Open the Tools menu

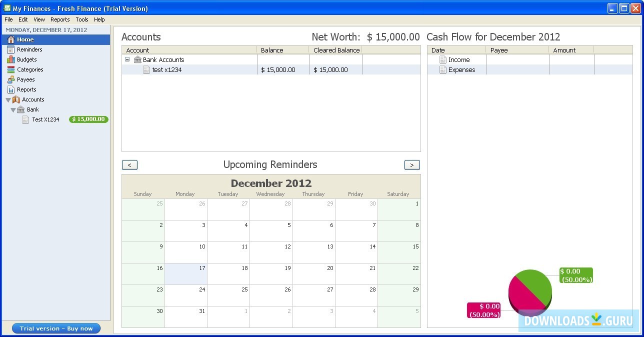coord(82,19)
